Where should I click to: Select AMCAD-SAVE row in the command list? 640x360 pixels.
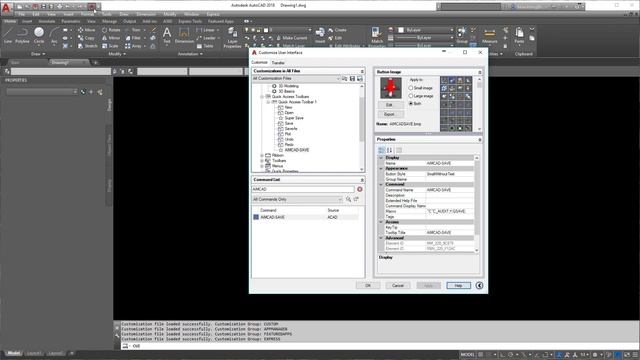[305, 217]
